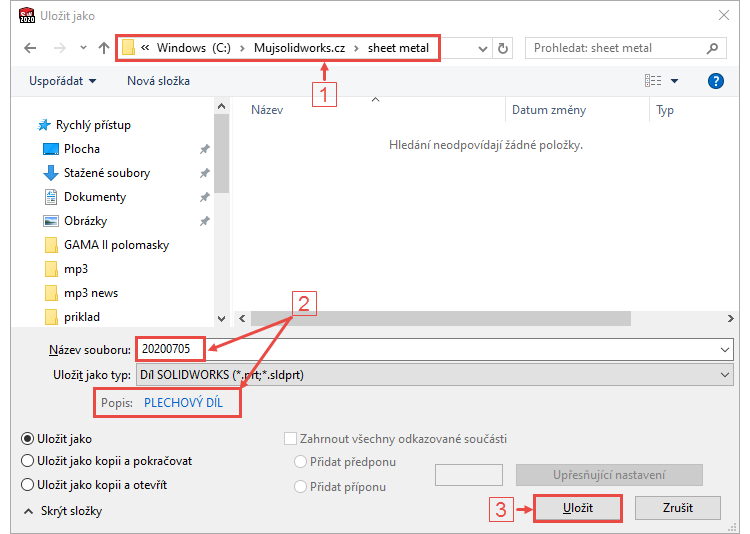
Task: Click the pin icon next to Dokumenty
Action: 205,197
